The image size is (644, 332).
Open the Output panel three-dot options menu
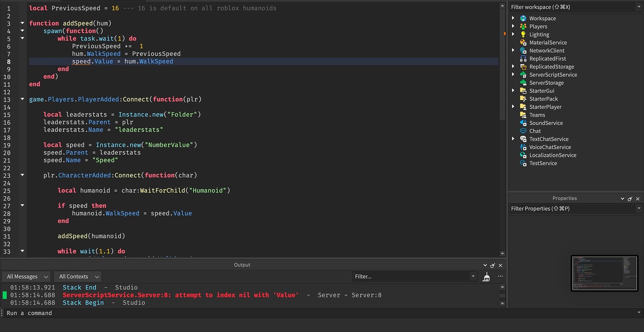[x=500, y=277]
